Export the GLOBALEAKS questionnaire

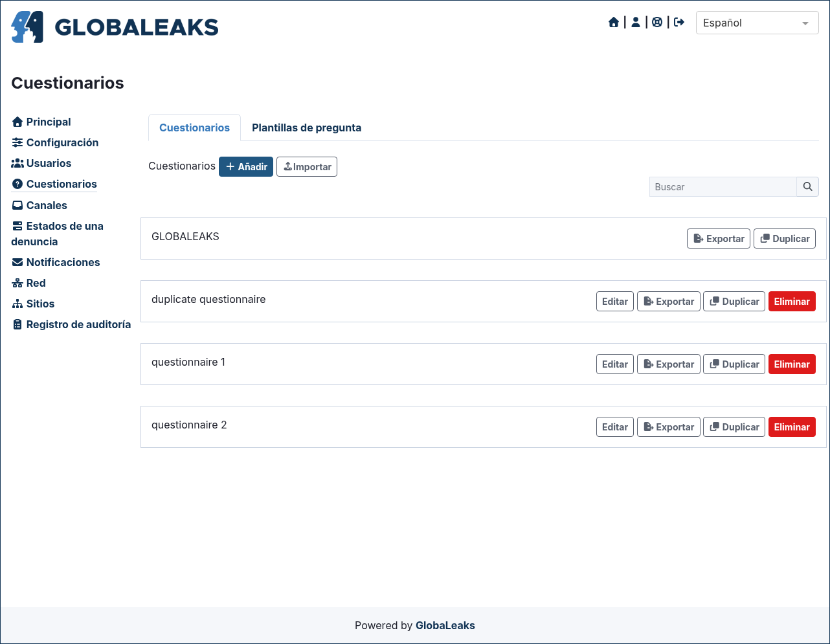719,238
